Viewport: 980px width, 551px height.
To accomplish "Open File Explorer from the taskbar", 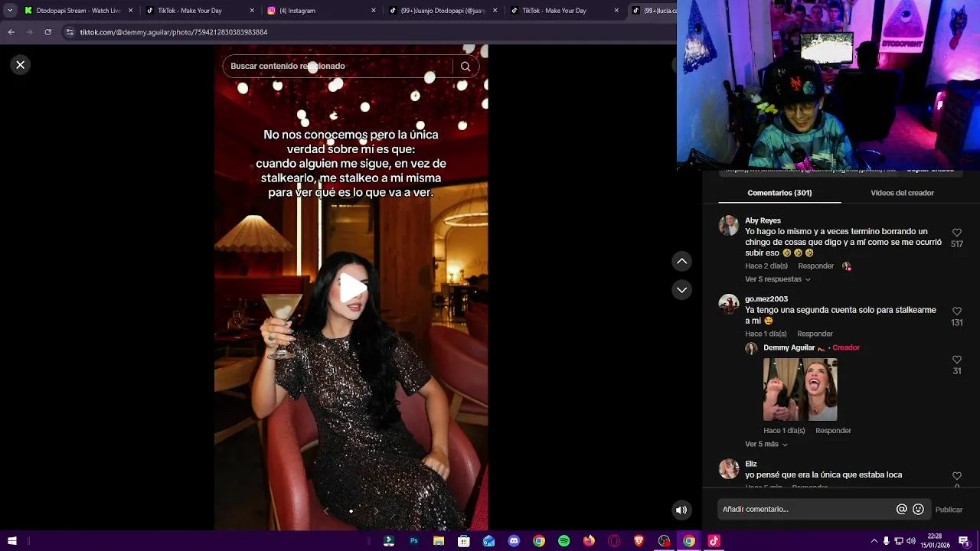I will coord(439,541).
